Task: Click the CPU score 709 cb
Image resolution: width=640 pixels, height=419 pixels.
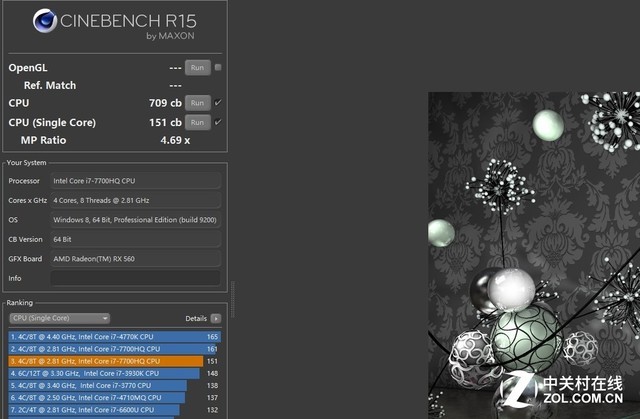Action: [165, 103]
